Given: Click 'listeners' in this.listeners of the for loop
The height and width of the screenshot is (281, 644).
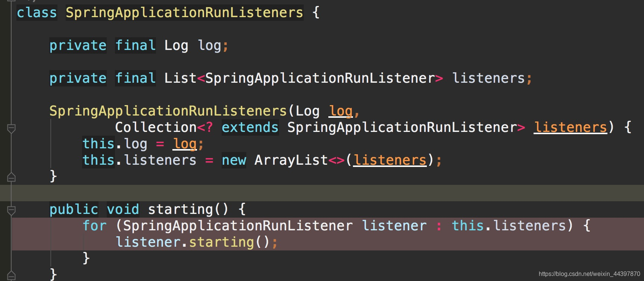Looking at the screenshot, I should (x=530, y=226).
